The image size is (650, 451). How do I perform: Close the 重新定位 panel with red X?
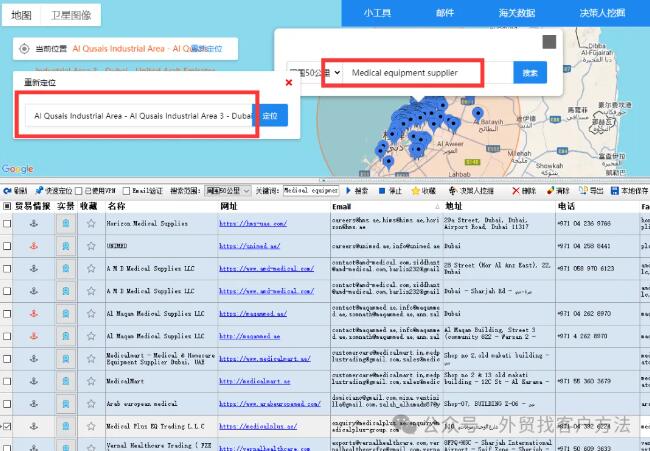tap(289, 82)
